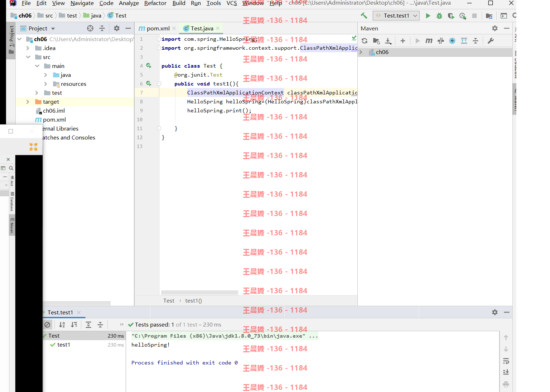Toggle scroll to end in the console
This screenshot has width=550, height=392.
point(506,372)
